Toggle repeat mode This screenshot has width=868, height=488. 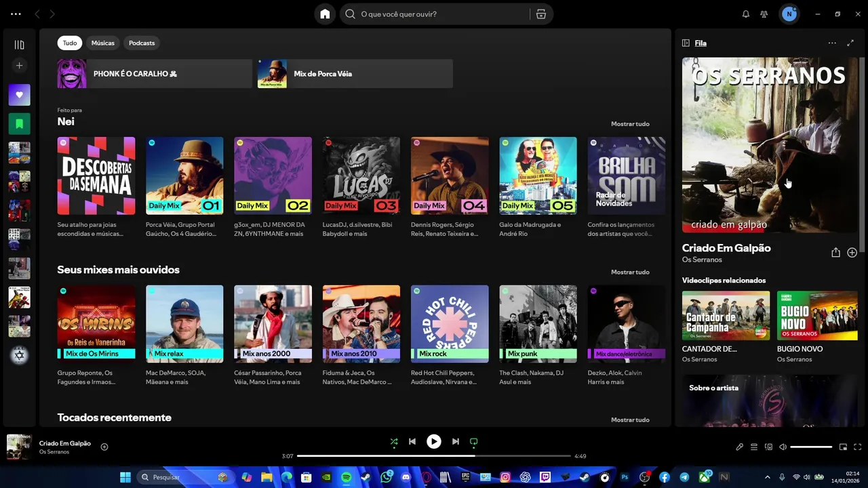[474, 441]
